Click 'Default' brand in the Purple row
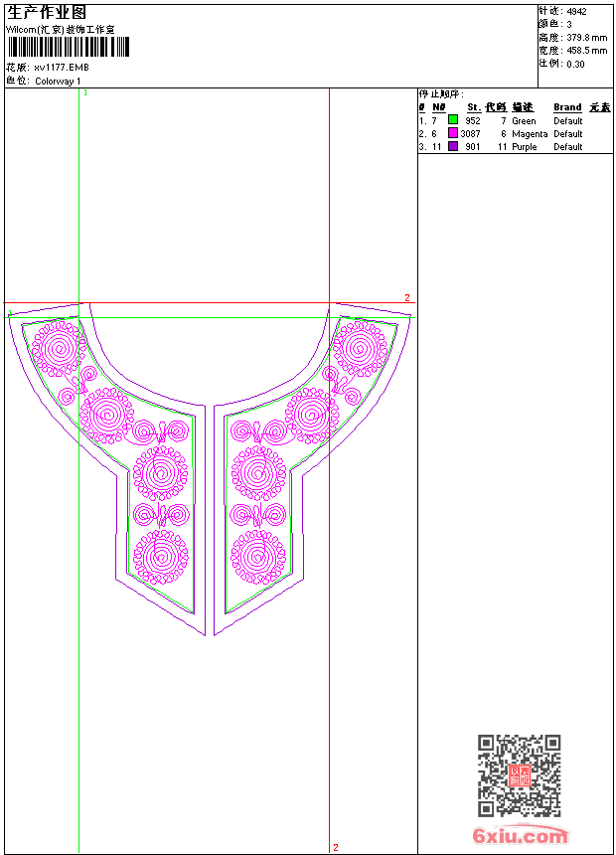 point(568,147)
